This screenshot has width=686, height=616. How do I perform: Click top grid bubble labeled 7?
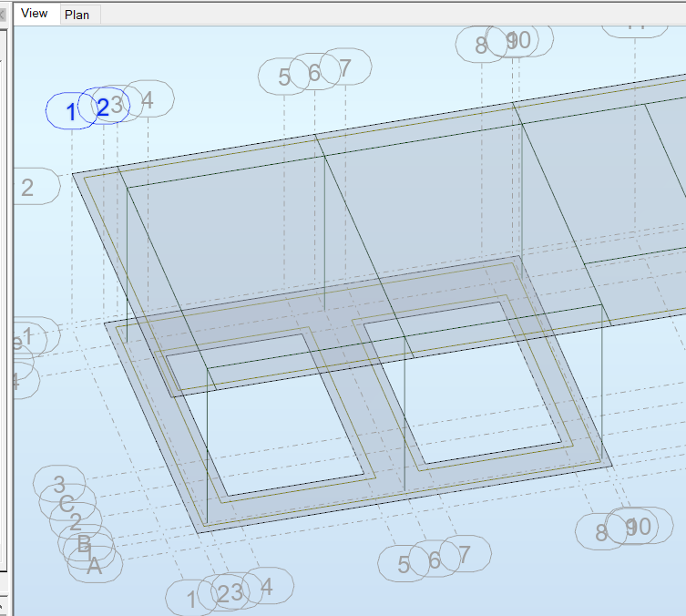[345, 67]
